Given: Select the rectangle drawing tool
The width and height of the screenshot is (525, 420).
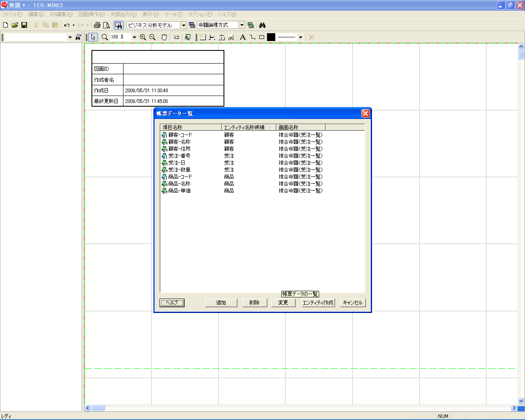Looking at the screenshot, I should click(262, 37).
